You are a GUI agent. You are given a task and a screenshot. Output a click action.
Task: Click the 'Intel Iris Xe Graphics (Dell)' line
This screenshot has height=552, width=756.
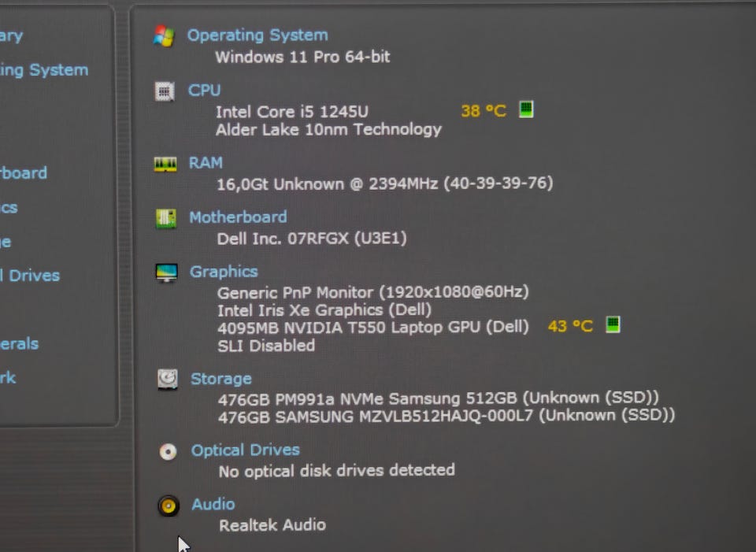[x=324, y=310]
